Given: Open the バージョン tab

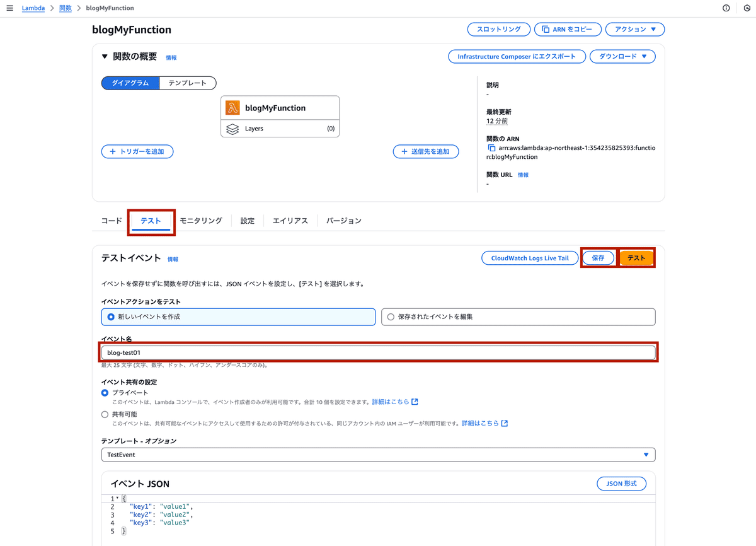Looking at the screenshot, I should [x=344, y=221].
